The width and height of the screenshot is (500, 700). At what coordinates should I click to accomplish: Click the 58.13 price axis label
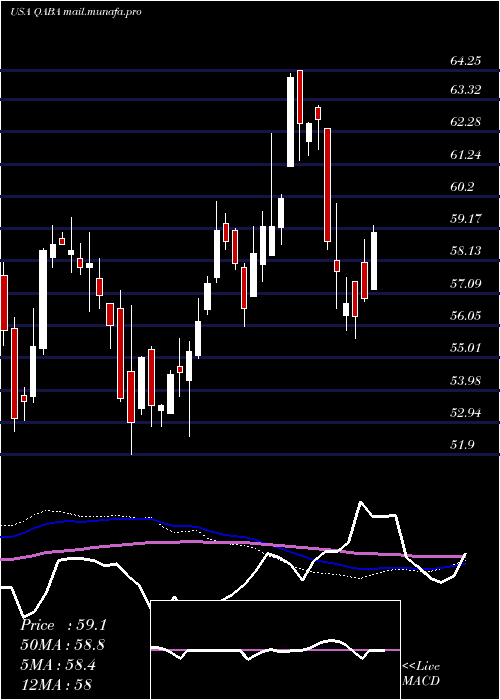click(465, 251)
